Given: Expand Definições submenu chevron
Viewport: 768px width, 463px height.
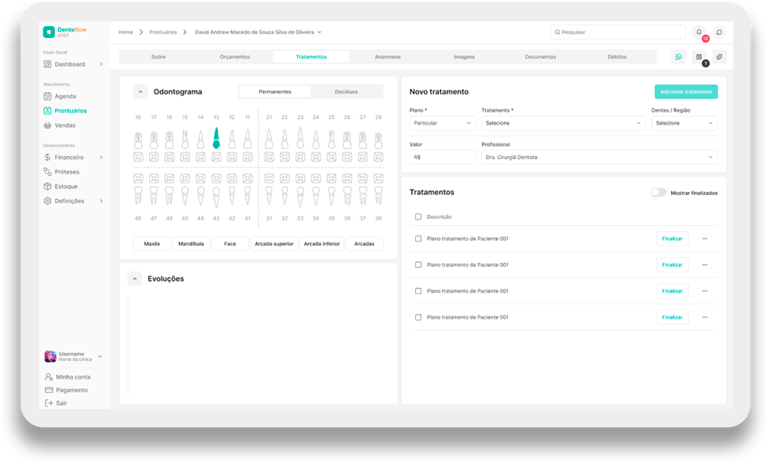Looking at the screenshot, I should (101, 201).
